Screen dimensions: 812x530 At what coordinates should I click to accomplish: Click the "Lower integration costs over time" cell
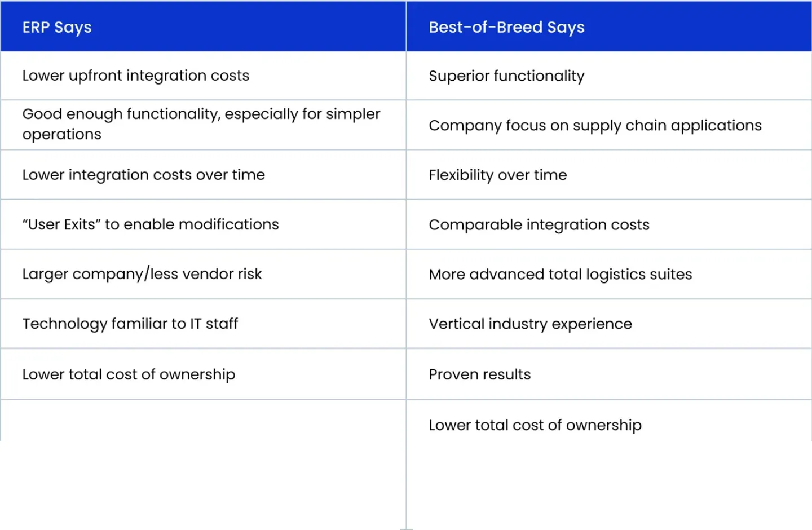pos(144,175)
